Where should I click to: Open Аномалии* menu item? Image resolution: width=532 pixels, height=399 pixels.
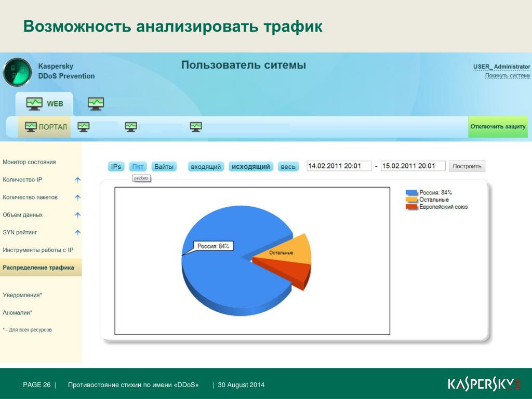coord(18,313)
